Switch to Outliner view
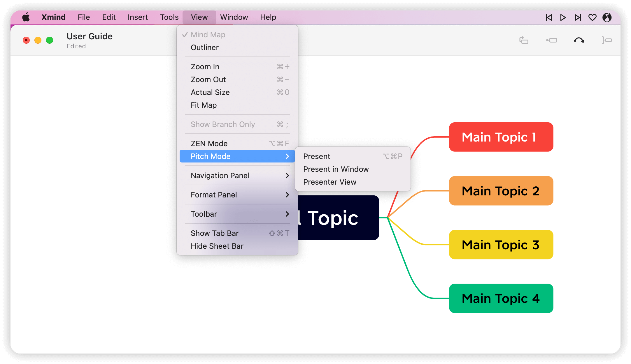 [x=237, y=47]
